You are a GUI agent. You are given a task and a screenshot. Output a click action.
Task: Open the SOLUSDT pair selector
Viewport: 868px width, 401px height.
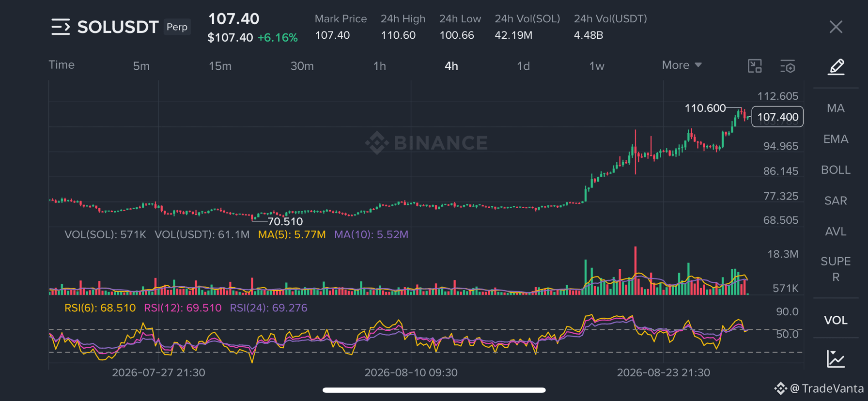pyautogui.click(x=118, y=27)
